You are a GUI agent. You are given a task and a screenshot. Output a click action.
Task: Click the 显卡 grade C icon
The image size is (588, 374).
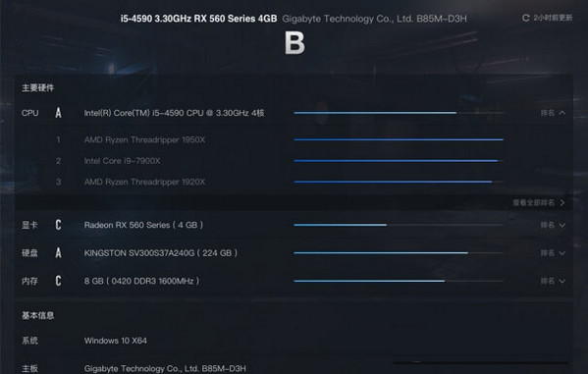pos(58,225)
